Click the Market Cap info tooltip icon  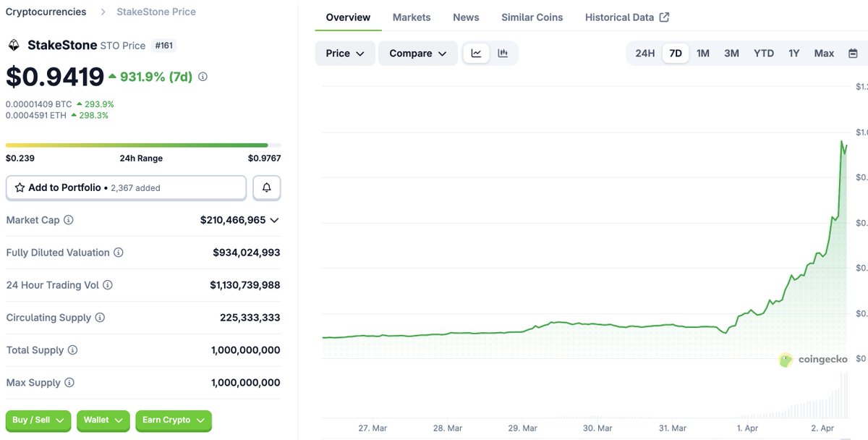click(69, 220)
